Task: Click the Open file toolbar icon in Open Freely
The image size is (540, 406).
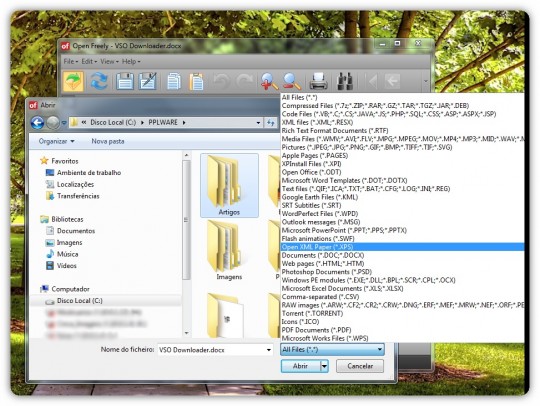Action: (73, 82)
